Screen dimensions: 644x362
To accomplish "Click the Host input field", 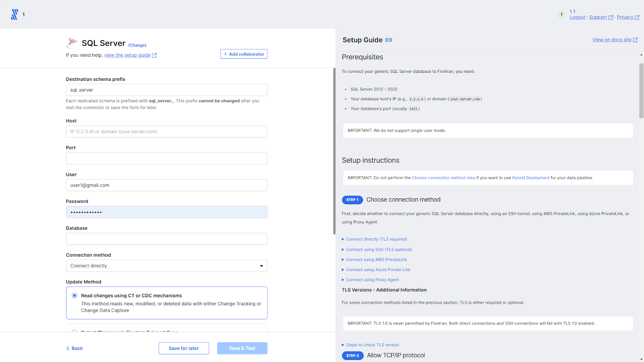I will coord(167,132).
